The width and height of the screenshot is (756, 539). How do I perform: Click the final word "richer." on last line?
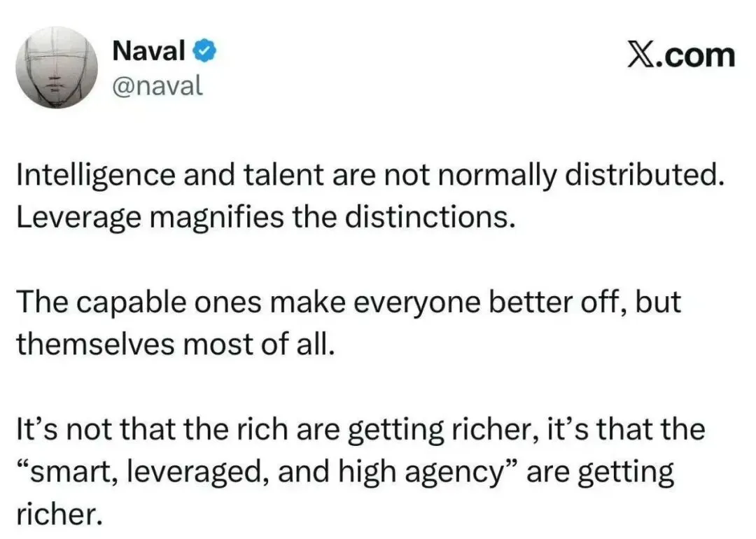click(59, 514)
